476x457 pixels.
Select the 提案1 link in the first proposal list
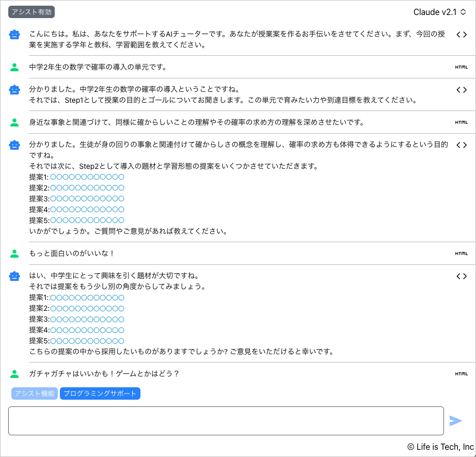[x=87, y=177]
